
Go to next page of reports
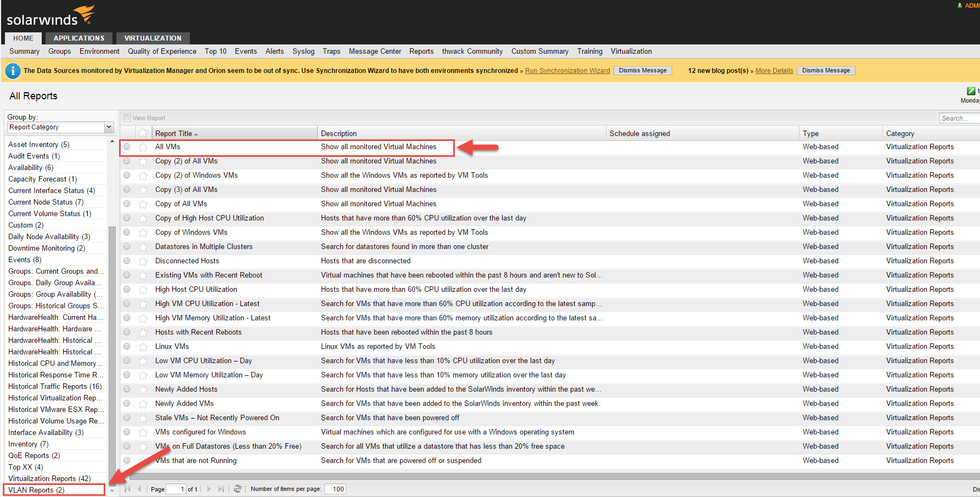(209, 489)
